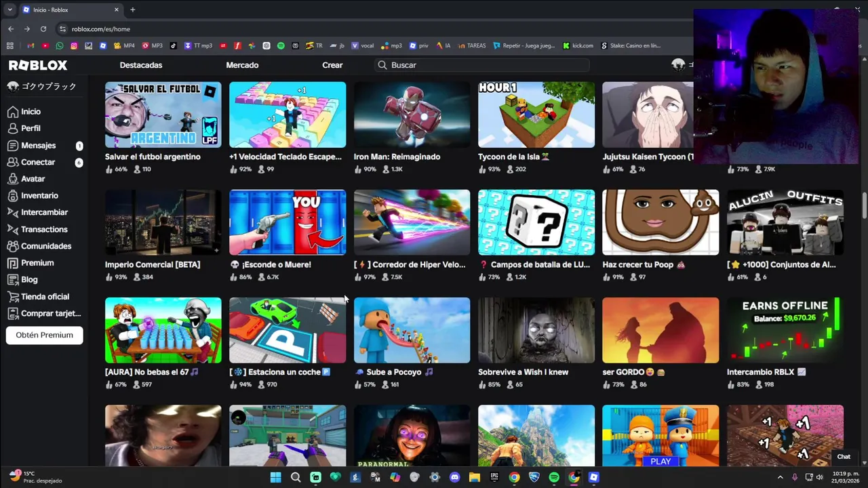
Task: Open a new browser tab
Action: [x=133, y=9]
